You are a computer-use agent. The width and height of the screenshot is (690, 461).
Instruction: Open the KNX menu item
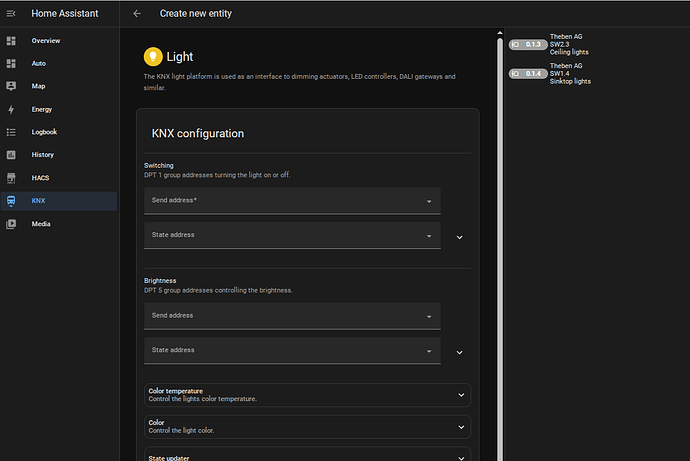(x=59, y=201)
